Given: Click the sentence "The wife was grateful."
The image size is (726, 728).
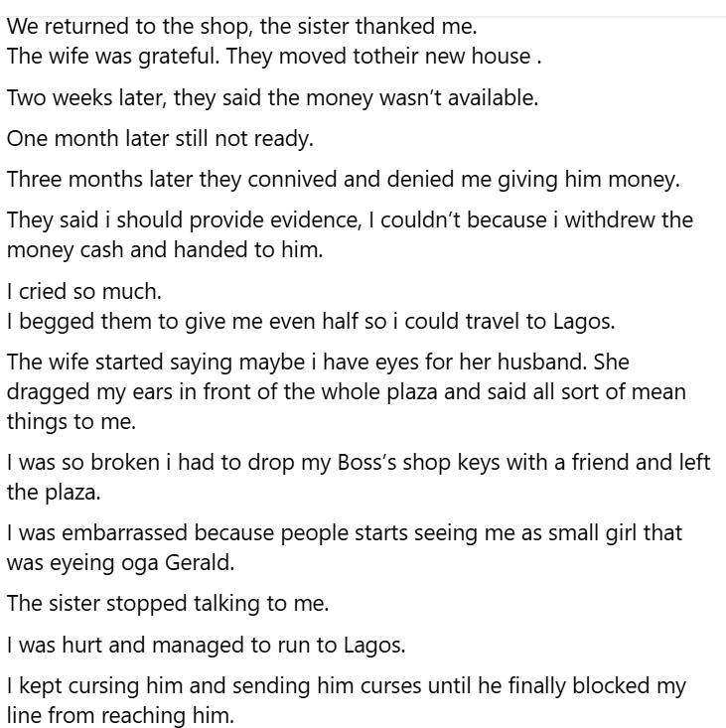Looking at the screenshot, I should [x=113, y=56].
